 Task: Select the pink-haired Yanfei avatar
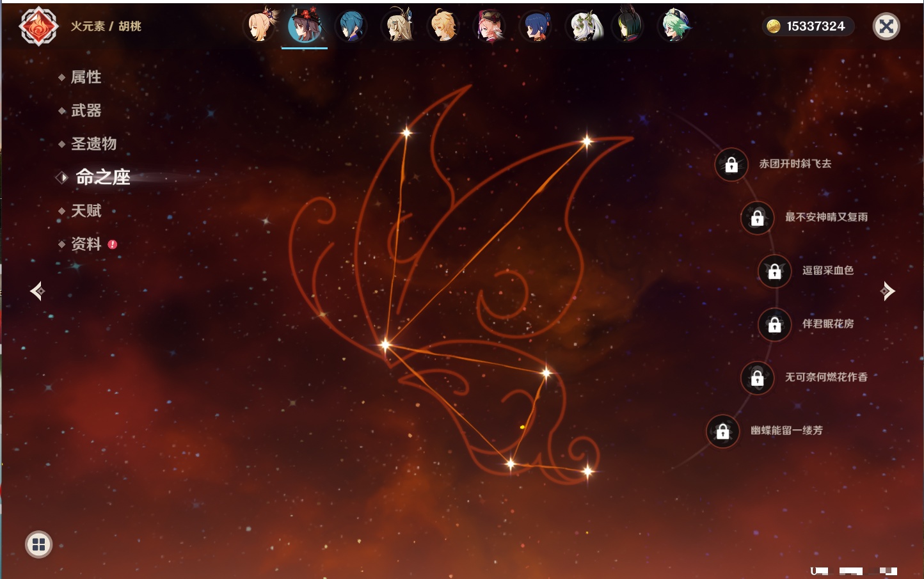pyautogui.click(x=490, y=27)
